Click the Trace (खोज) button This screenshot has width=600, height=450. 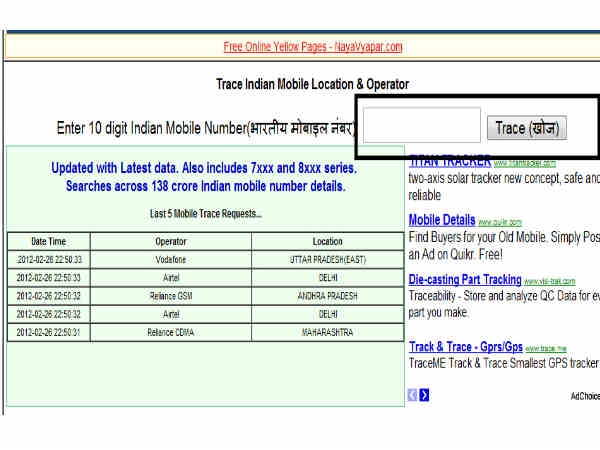click(x=527, y=128)
